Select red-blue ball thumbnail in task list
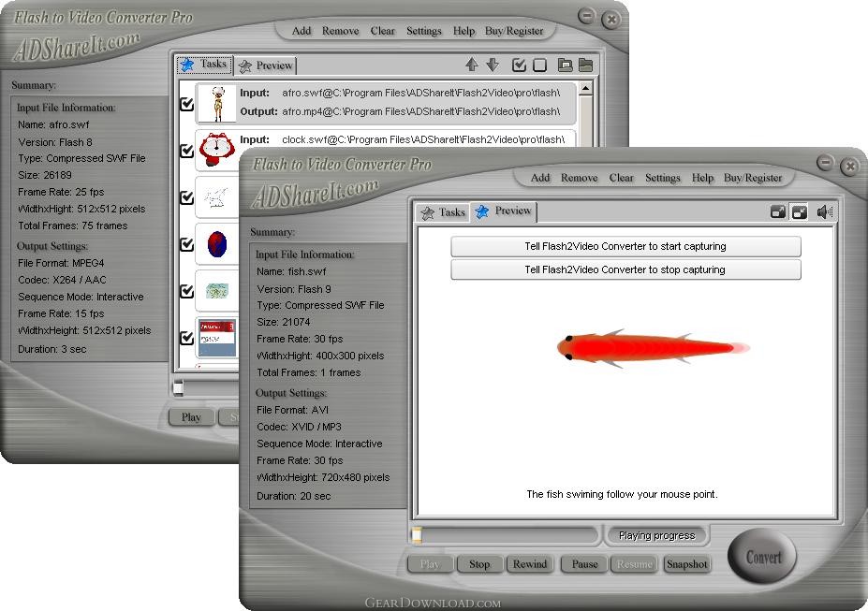Screen dimensions: 868x611 (x=217, y=243)
